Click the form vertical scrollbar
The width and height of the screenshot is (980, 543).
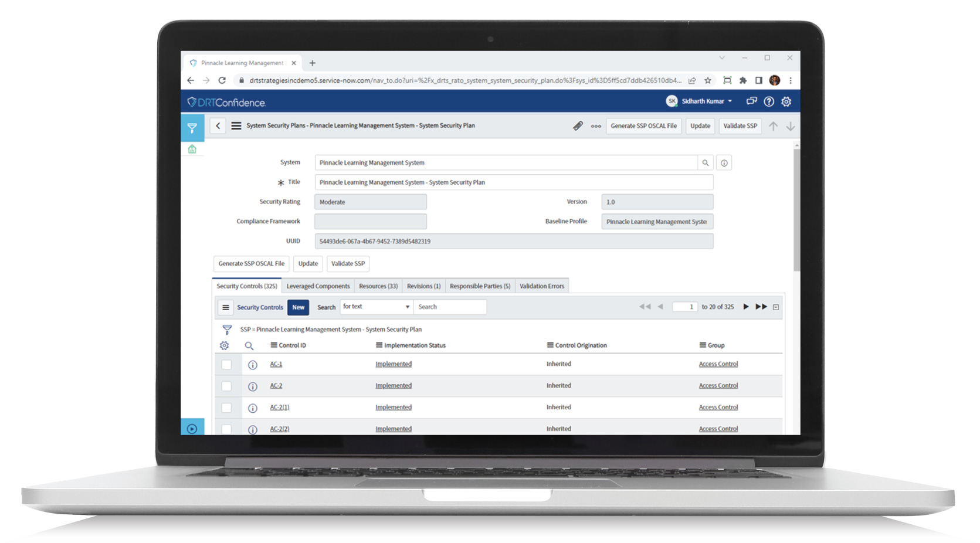796,209
